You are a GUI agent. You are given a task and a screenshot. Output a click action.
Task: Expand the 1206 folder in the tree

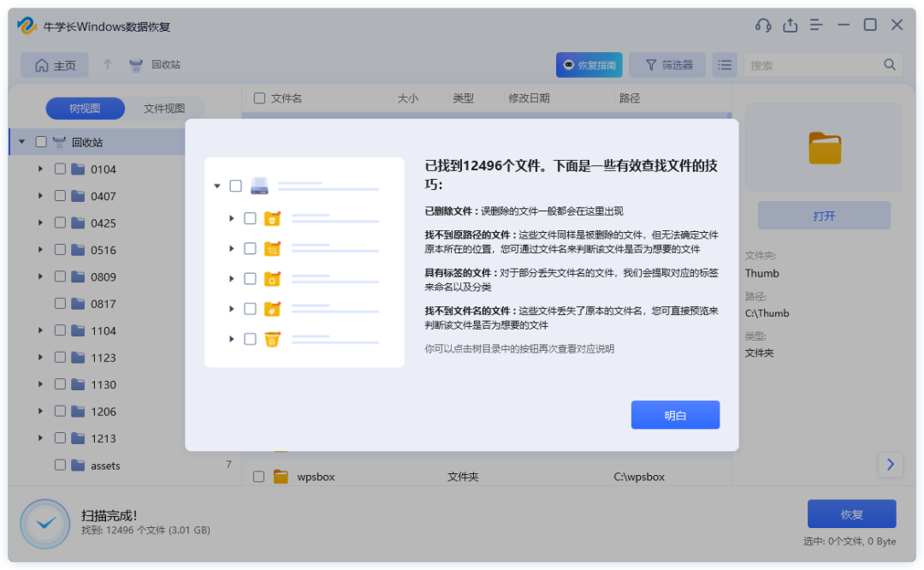38,411
